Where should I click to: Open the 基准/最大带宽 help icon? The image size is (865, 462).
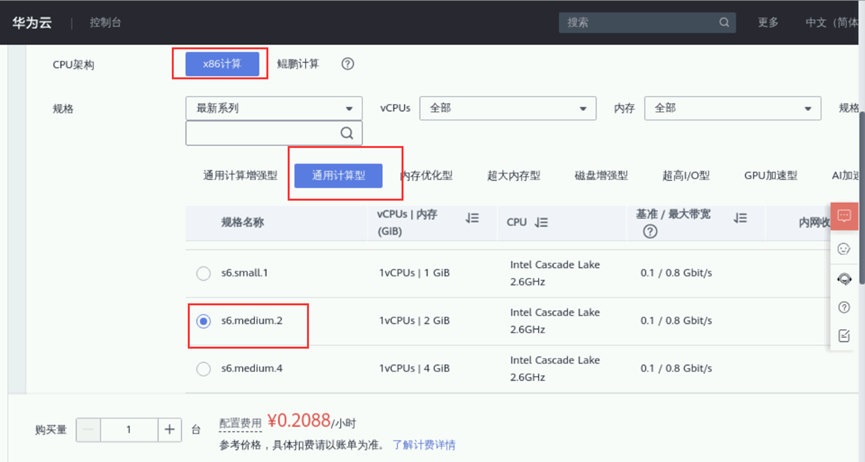click(650, 232)
